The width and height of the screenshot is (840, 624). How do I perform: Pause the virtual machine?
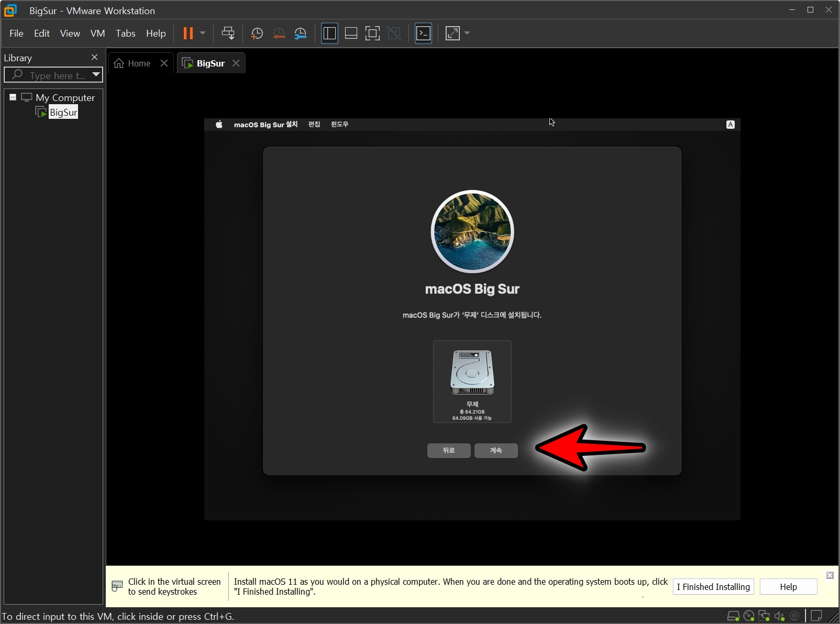tap(188, 34)
